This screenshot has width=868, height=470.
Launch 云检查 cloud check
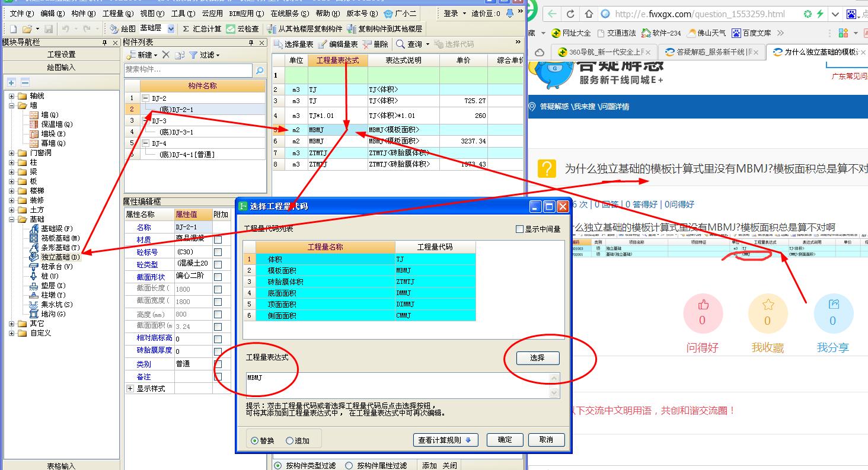click(x=242, y=28)
